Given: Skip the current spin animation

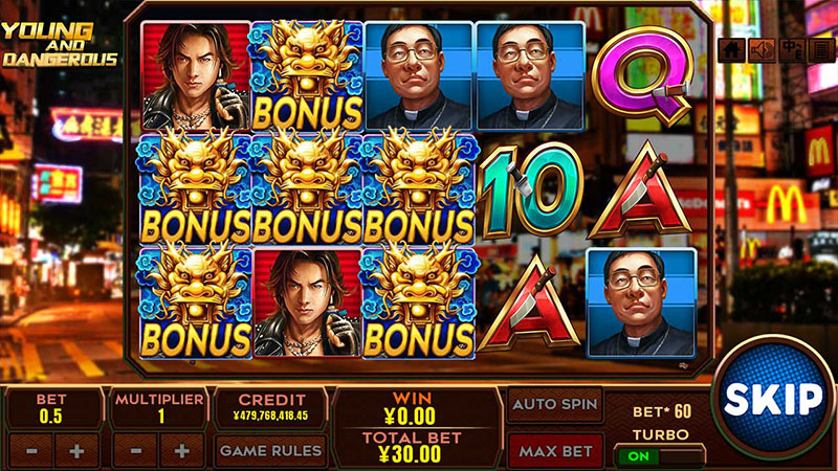Looking at the screenshot, I should pyautogui.click(x=773, y=398).
